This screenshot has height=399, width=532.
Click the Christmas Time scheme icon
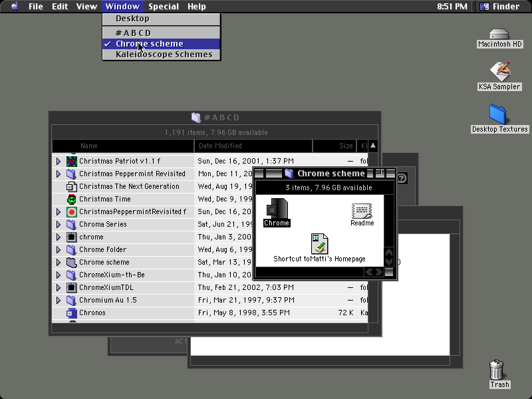tap(71, 199)
